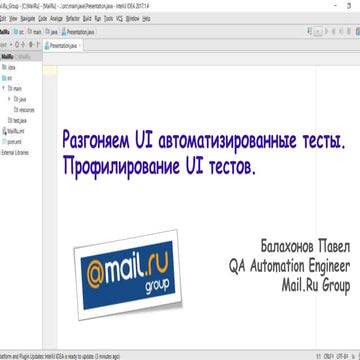Open the Analyze menu
Image resolution: width=360 pixels, height=360 pixels.
click(56, 19)
